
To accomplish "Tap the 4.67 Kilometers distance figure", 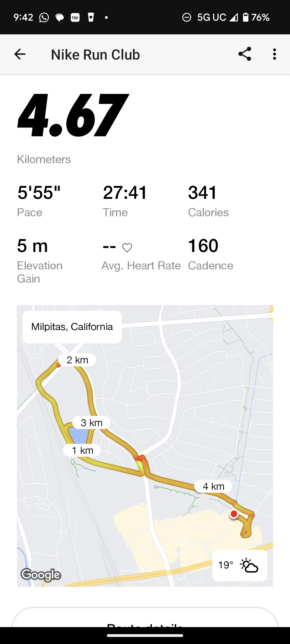I will pyautogui.click(x=73, y=115).
